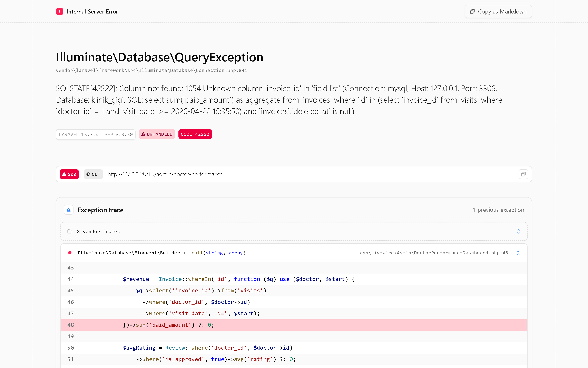
Task: Click the red 500 status badge
Action: [x=69, y=174]
